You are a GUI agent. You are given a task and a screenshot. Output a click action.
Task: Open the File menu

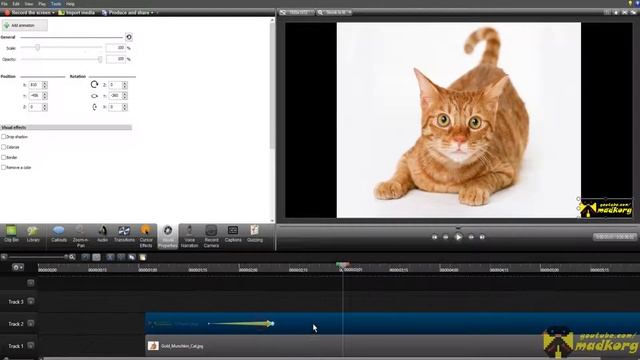coord(4,4)
